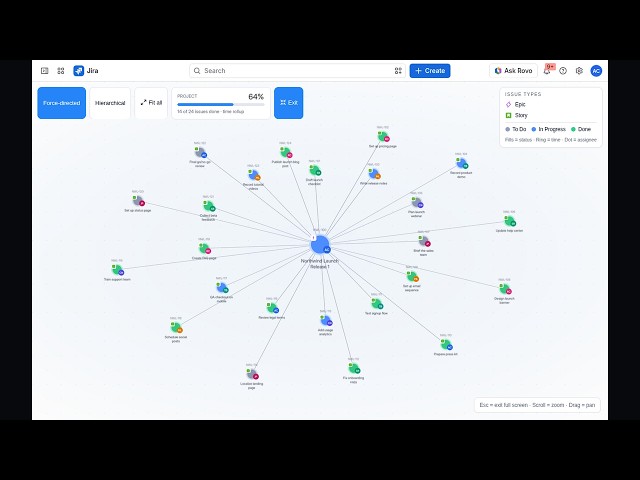Select the Record product demo node
The height and width of the screenshot is (480, 640).
(x=462, y=164)
